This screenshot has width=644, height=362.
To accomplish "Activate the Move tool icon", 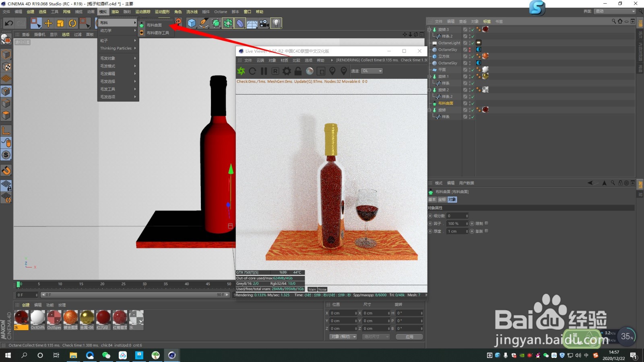I will point(48,23).
